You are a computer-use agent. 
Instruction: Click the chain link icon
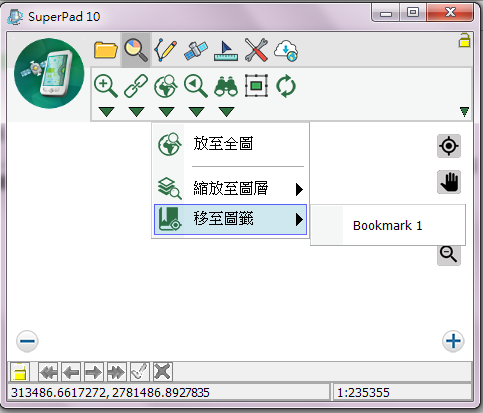point(136,86)
